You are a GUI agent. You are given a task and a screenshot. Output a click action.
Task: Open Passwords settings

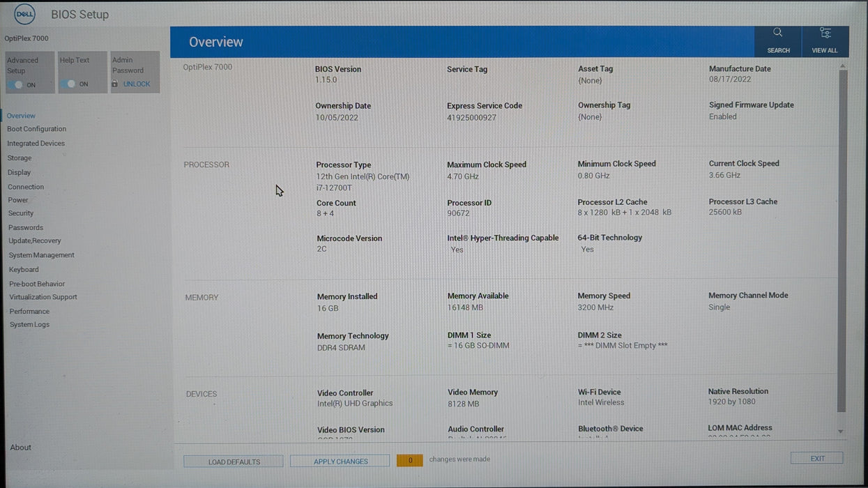tap(26, 227)
